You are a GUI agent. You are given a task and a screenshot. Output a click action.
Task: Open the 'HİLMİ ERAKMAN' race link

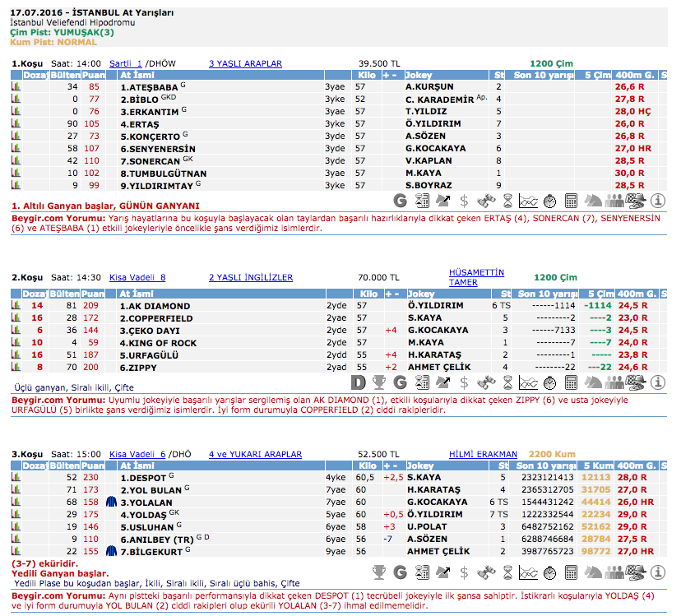[x=483, y=454]
